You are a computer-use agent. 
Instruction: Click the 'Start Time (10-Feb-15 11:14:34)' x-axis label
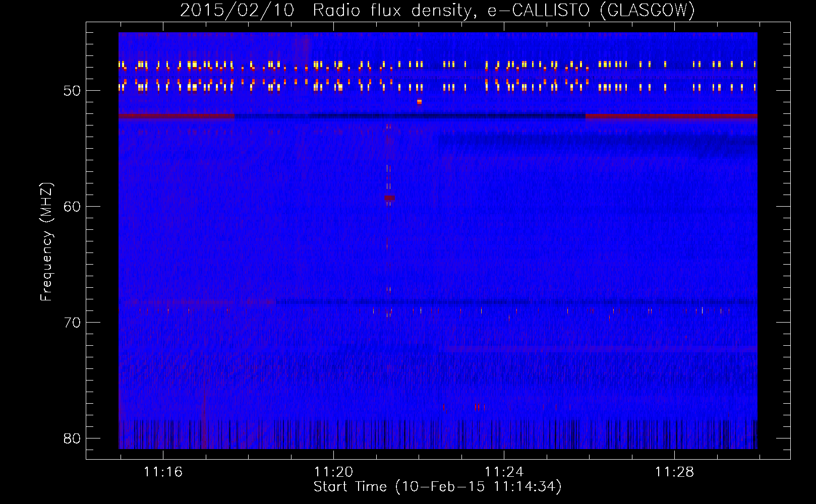pyautogui.click(x=437, y=487)
